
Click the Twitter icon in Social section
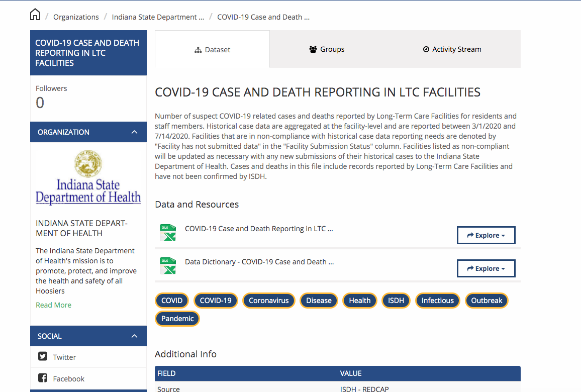point(43,357)
